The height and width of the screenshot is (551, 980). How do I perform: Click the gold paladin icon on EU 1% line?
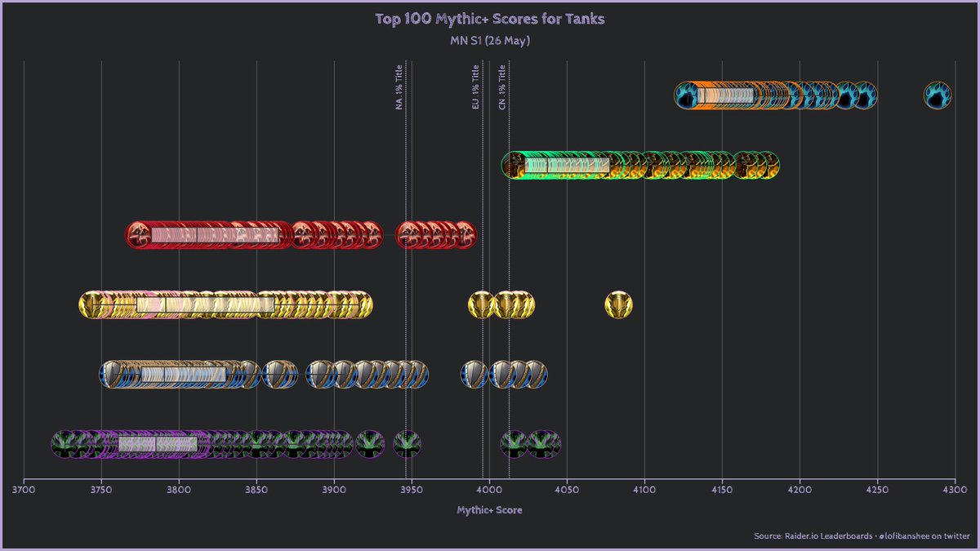(481, 304)
